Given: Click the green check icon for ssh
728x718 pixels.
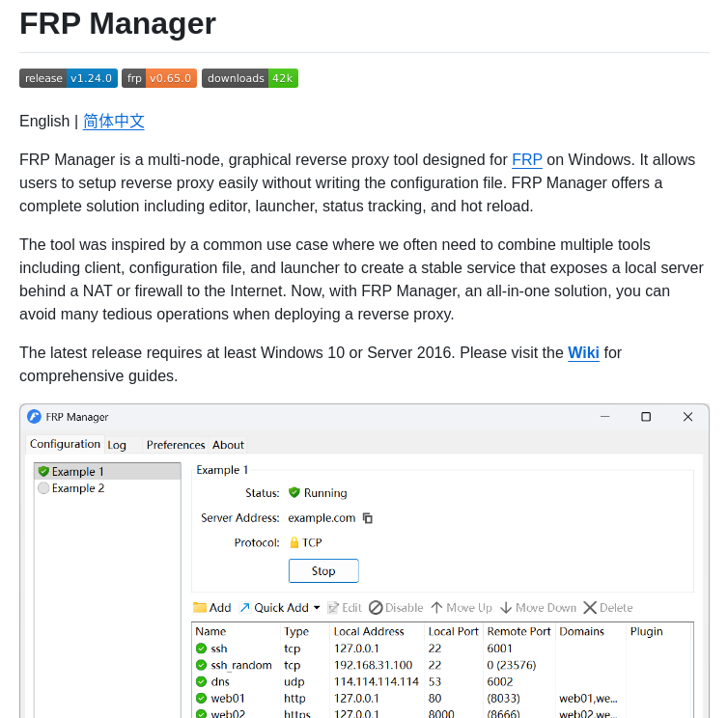Looking at the screenshot, I should [x=201, y=649].
